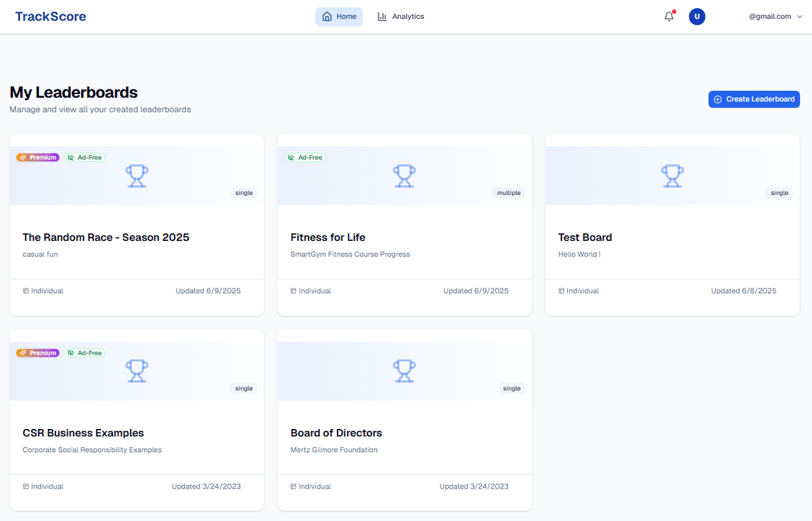
Task: Click the Premium badge on CSR Business Examples
Action: pos(37,353)
